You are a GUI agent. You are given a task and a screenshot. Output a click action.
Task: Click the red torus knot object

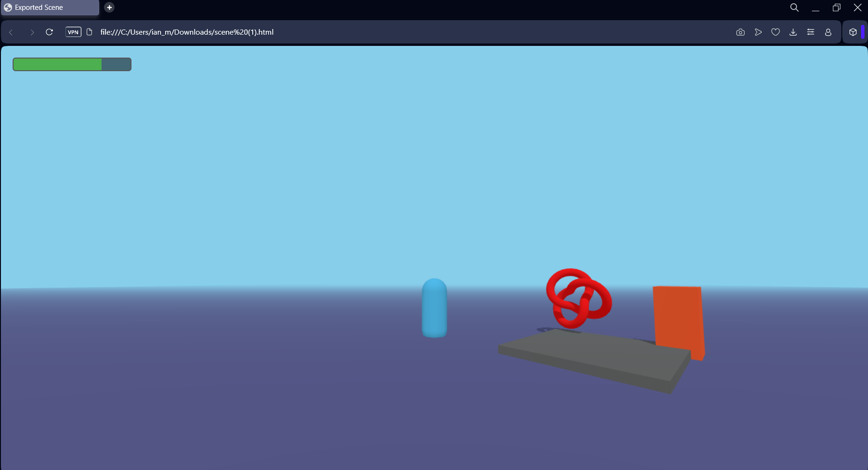[579, 298]
